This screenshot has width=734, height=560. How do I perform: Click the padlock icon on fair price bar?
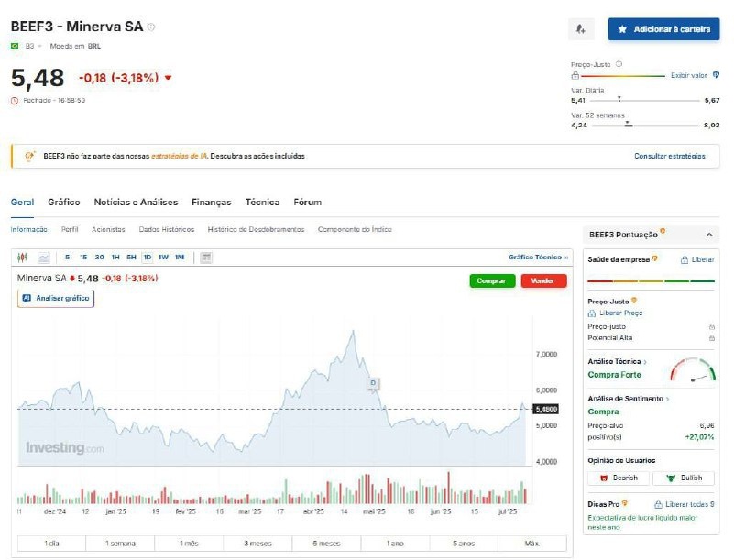(575, 76)
